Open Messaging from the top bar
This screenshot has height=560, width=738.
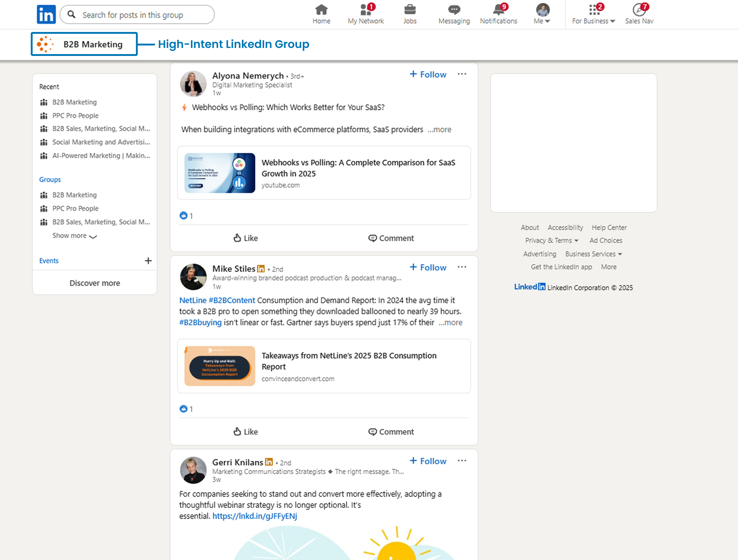(454, 14)
